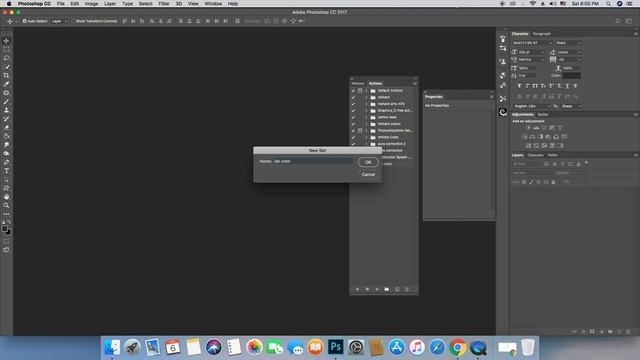Image resolution: width=640 pixels, height=360 pixels.
Task: Open the anti-aliasing dropdown in Character panel
Action: (x=571, y=106)
